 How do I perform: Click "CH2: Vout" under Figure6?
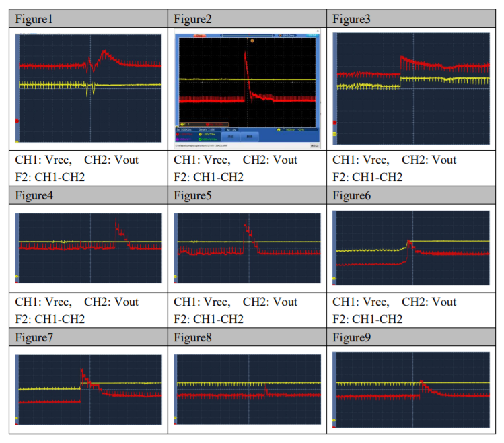pos(429,302)
